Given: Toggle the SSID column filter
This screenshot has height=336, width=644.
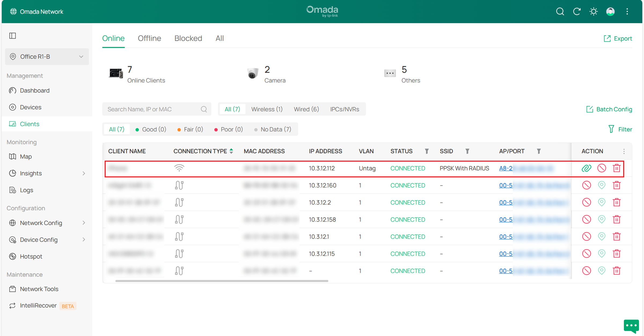Looking at the screenshot, I should [x=468, y=151].
